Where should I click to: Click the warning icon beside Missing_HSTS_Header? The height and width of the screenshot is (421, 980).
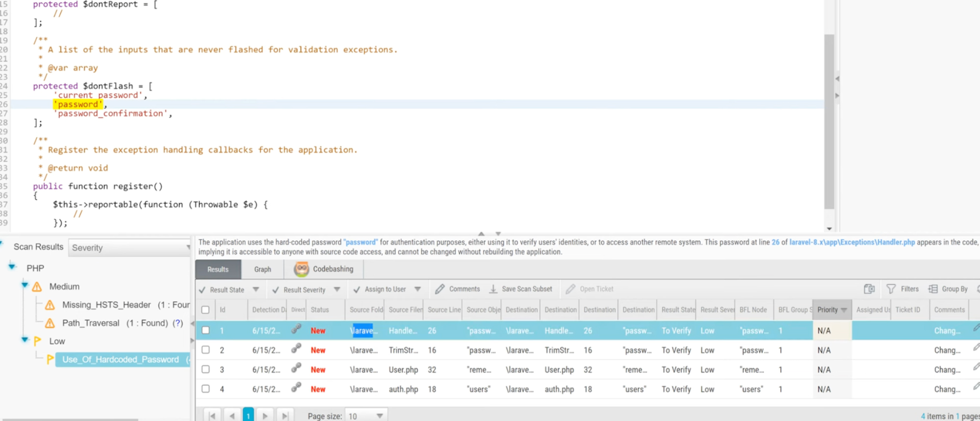pyautogui.click(x=50, y=305)
